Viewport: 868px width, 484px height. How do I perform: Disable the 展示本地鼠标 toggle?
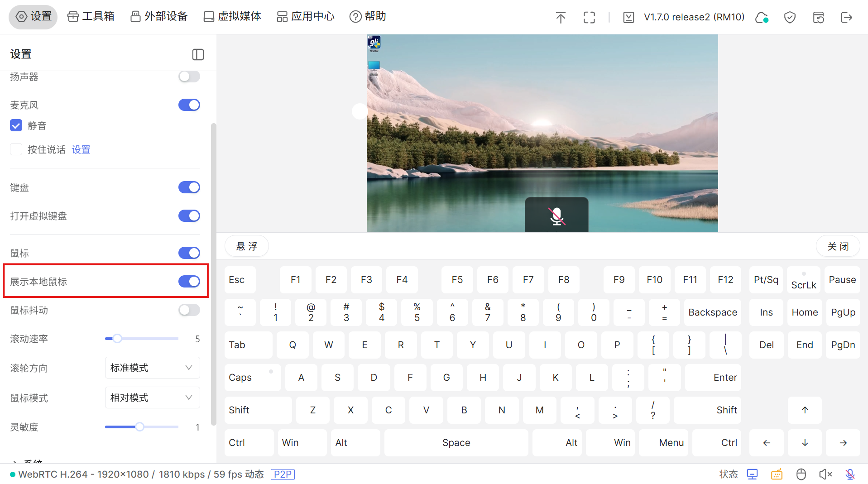tap(189, 282)
